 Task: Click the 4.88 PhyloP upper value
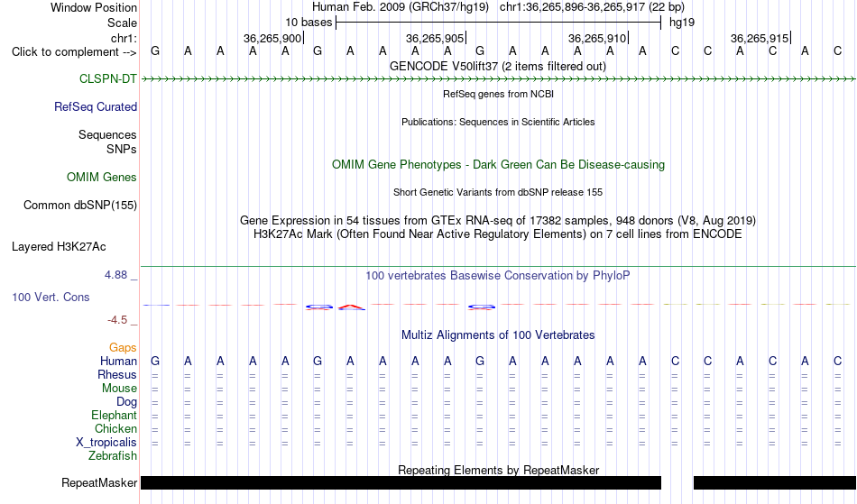coord(115,275)
